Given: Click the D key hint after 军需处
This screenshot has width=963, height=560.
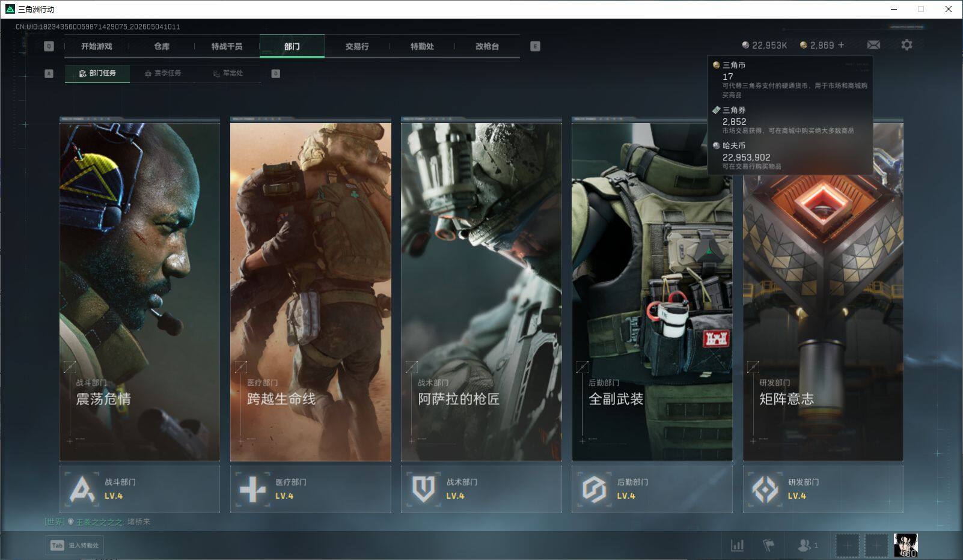Looking at the screenshot, I should tap(276, 74).
